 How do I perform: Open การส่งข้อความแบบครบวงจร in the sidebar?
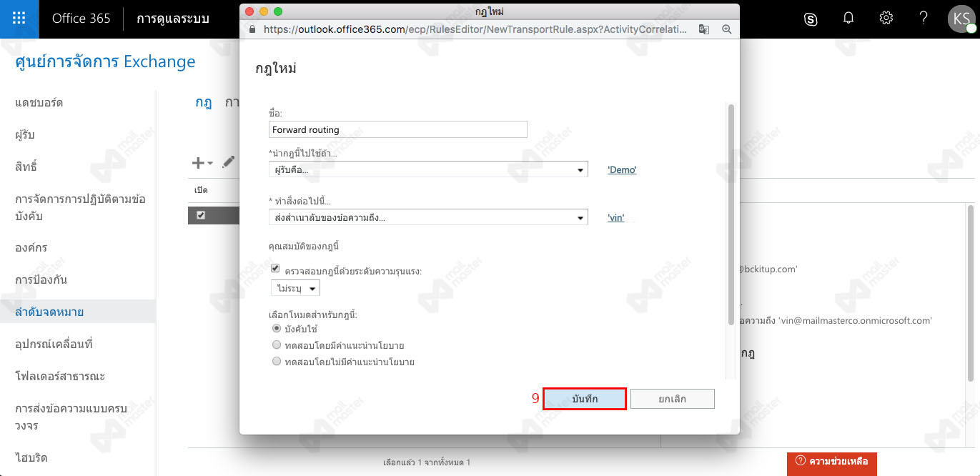coord(71,417)
